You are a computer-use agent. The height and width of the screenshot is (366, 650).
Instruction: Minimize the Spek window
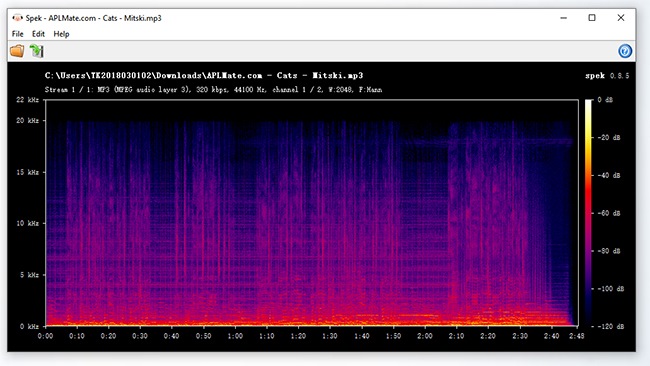coord(563,18)
